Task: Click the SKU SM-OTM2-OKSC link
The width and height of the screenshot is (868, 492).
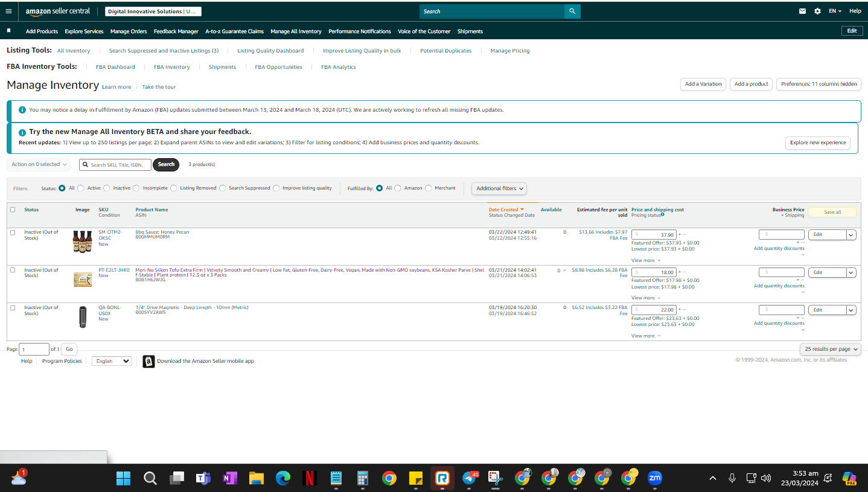Action: tap(110, 235)
